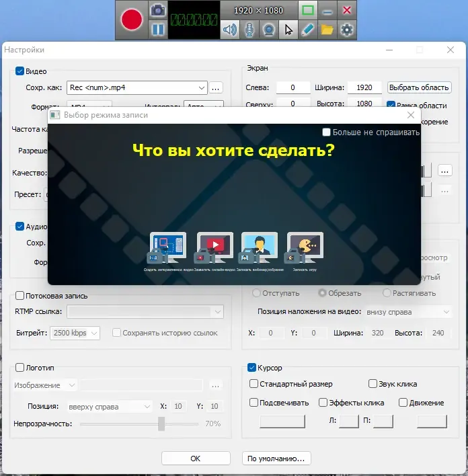This screenshot has height=476, width=468.
Task: Uncheck the 'Курсор' checkbox
Action: click(251, 368)
